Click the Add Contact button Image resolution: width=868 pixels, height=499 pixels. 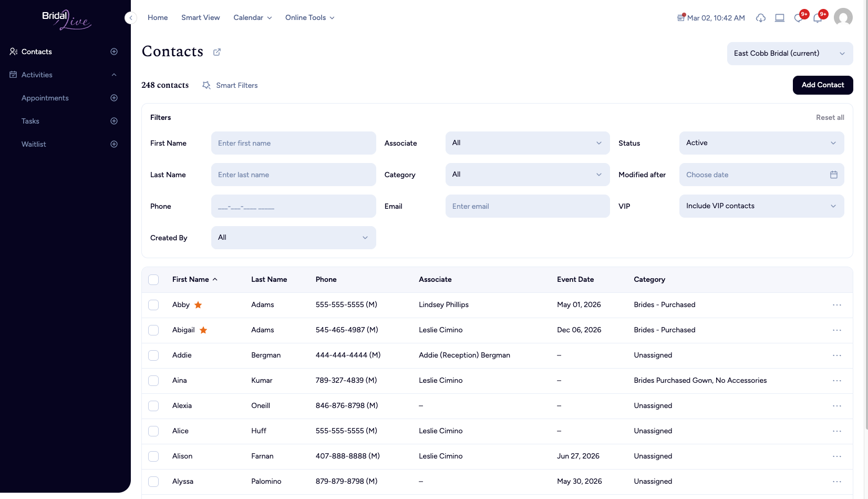coord(823,85)
